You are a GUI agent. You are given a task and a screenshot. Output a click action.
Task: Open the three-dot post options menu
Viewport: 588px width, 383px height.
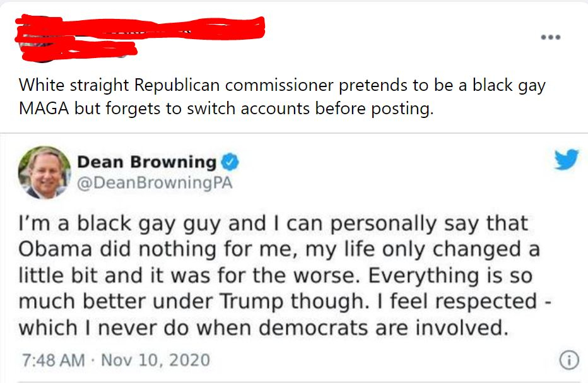coord(550,36)
